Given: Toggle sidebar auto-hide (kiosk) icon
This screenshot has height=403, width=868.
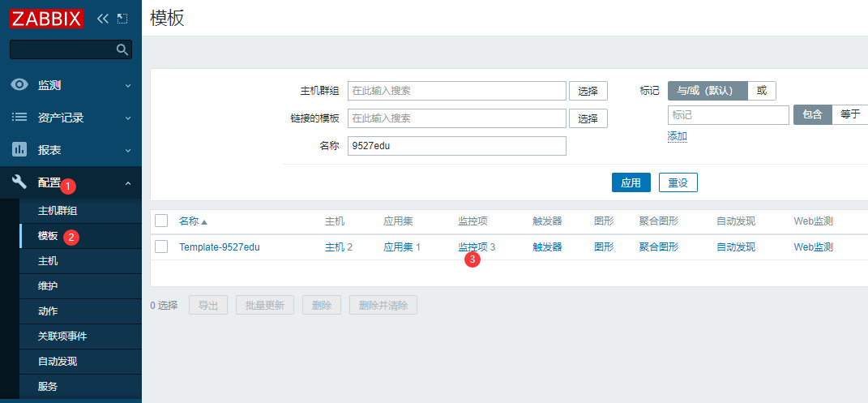Looking at the screenshot, I should (122, 19).
